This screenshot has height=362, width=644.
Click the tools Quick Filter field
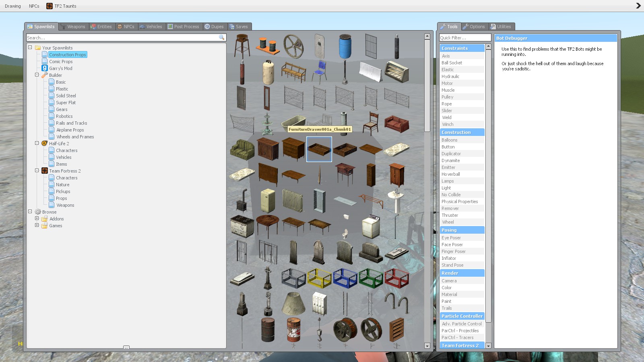(x=465, y=37)
